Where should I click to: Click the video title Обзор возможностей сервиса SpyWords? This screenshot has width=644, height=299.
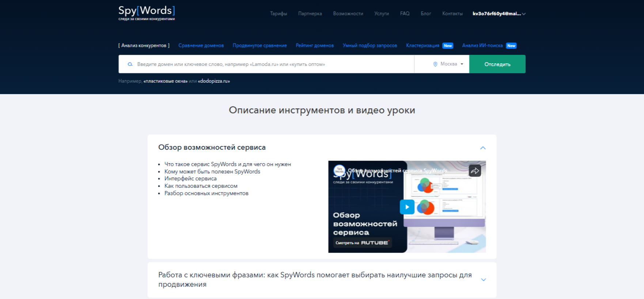[x=397, y=171]
